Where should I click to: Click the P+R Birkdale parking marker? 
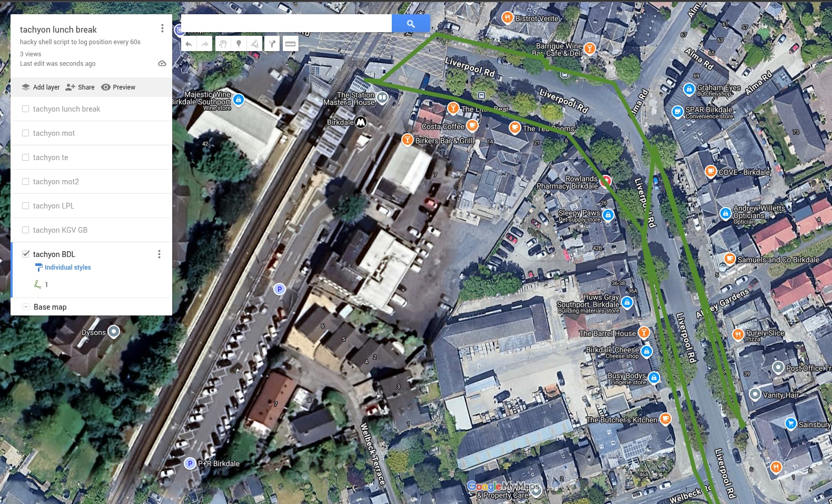tap(190, 463)
